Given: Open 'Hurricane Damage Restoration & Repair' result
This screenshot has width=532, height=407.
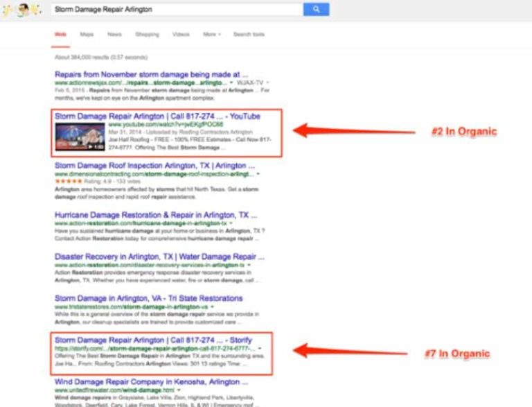Looking at the screenshot, I should 156,215.
